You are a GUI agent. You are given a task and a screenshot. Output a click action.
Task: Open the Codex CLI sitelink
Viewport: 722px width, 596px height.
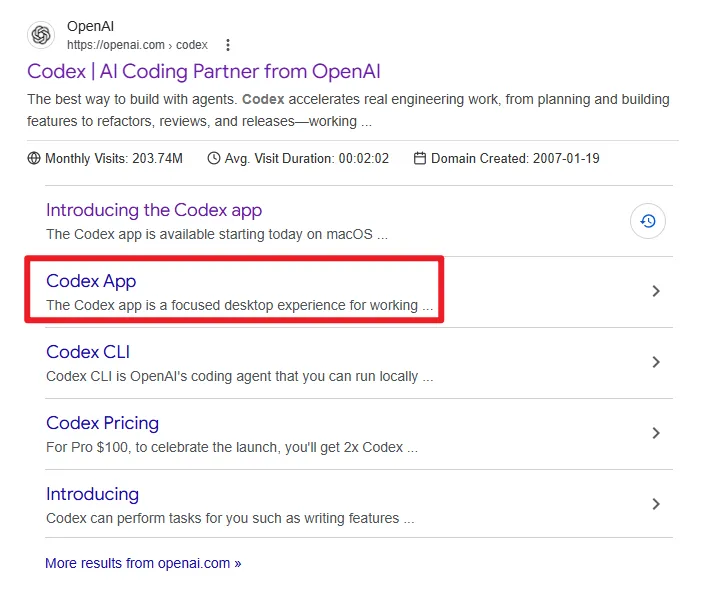pos(88,352)
